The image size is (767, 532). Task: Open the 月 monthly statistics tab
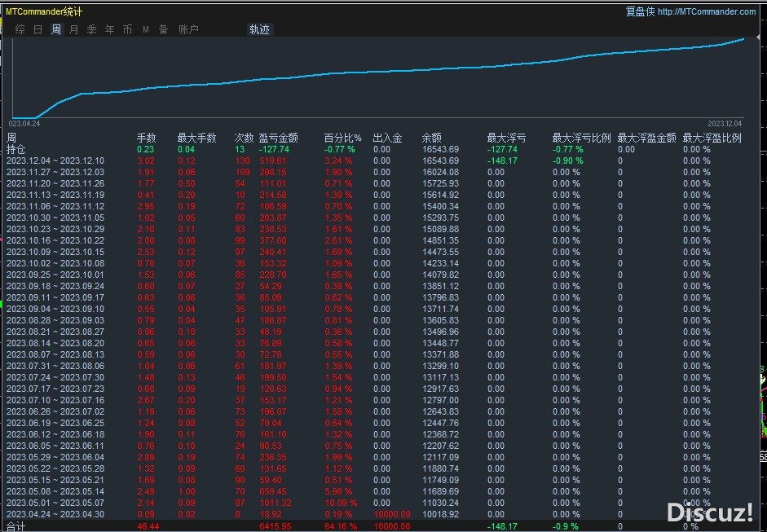pos(74,29)
